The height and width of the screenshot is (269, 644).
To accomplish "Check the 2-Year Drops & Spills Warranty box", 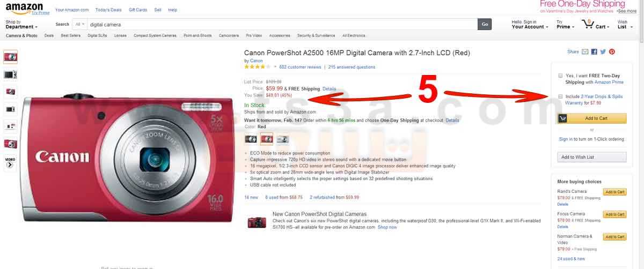I will coord(560,96).
